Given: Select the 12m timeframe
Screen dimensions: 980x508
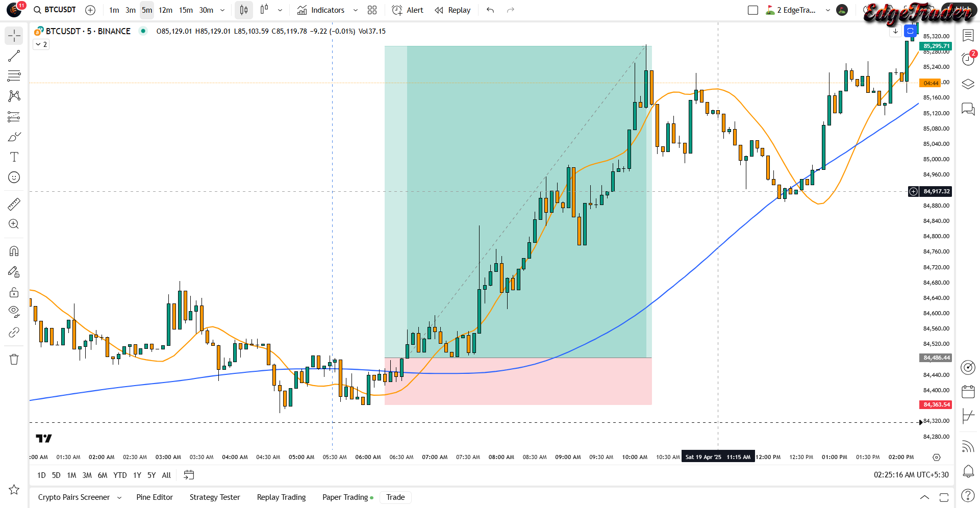Looking at the screenshot, I should (165, 10).
